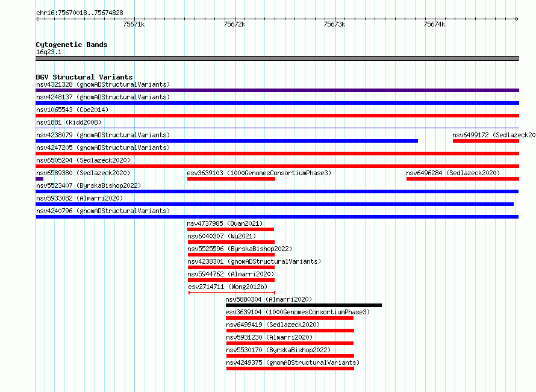Open esv3639103 1000GenomesConsortiumPhase3 label
This screenshot has height=392, width=536.
[259, 173]
